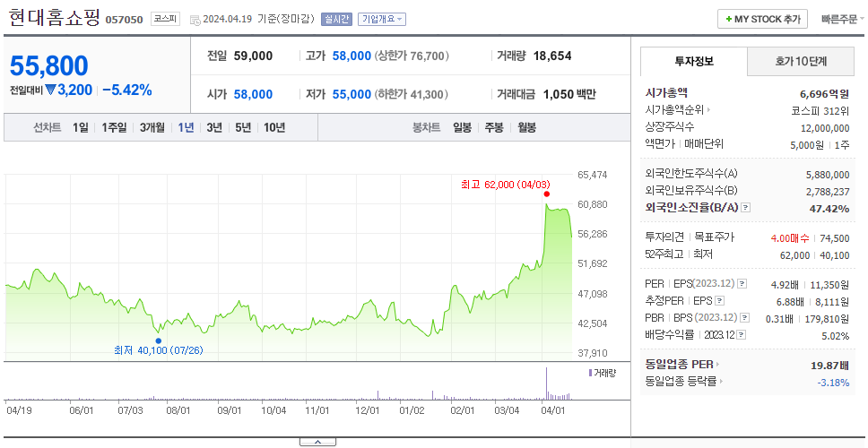Click the 거래량 legend marker
Image resolution: width=868 pixels, height=448 pixels.
(x=590, y=373)
